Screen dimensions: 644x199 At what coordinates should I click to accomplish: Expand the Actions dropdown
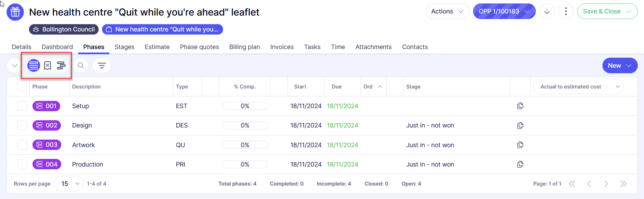tap(447, 11)
